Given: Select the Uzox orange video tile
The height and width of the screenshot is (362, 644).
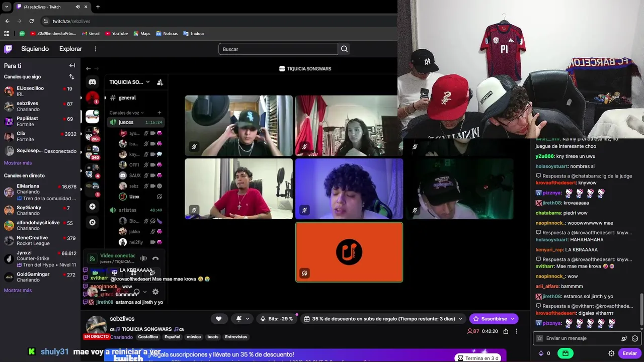Looking at the screenshot, I should point(349,252).
